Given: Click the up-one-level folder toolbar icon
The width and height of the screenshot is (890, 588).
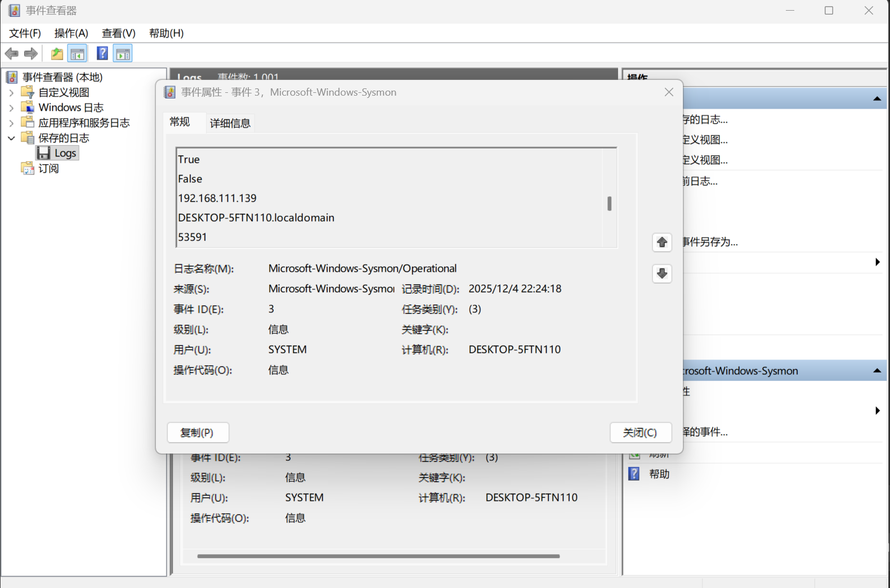Looking at the screenshot, I should 57,54.
